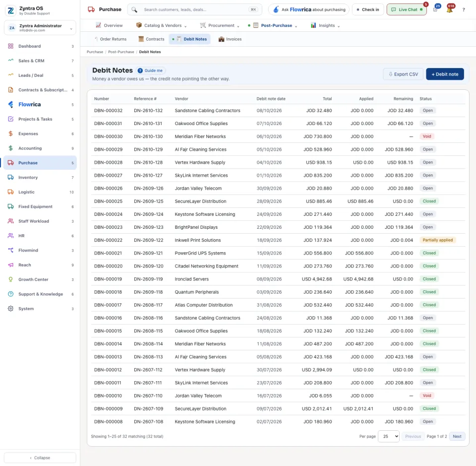This screenshot has width=476, height=466.
Task: Expand the Catalog & Vendors menu
Action: [161, 25]
